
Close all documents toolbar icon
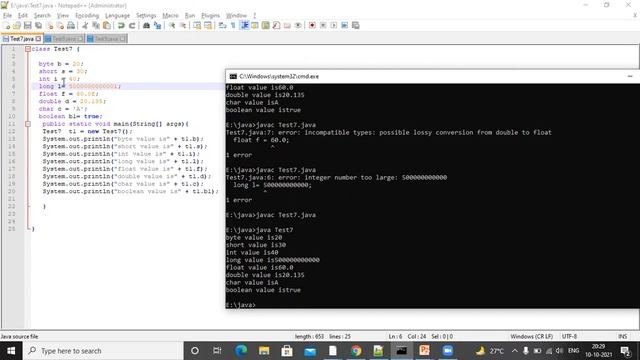[x=60, y=25]
